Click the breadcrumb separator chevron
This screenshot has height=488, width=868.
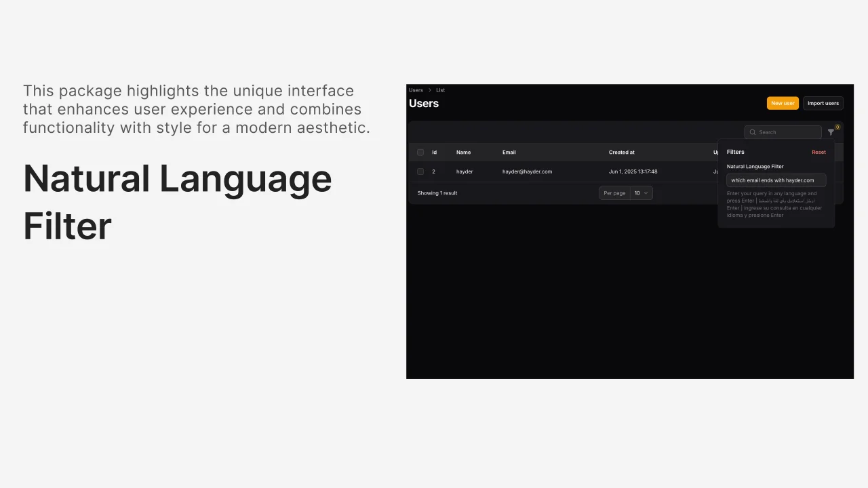(x=429, y=89)
